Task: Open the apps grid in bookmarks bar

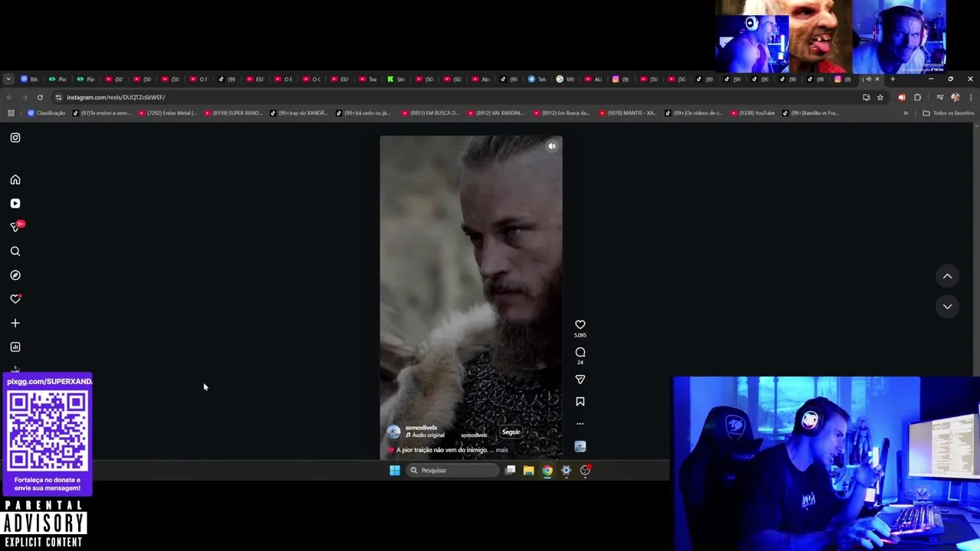Action: pos(11,113)
